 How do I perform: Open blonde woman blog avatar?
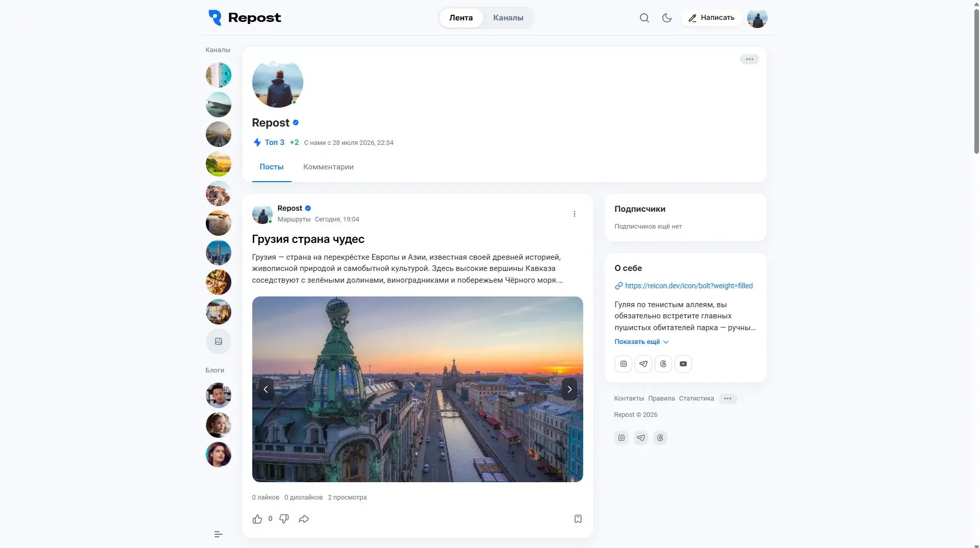pyautogui.click(x=218, y=425)
